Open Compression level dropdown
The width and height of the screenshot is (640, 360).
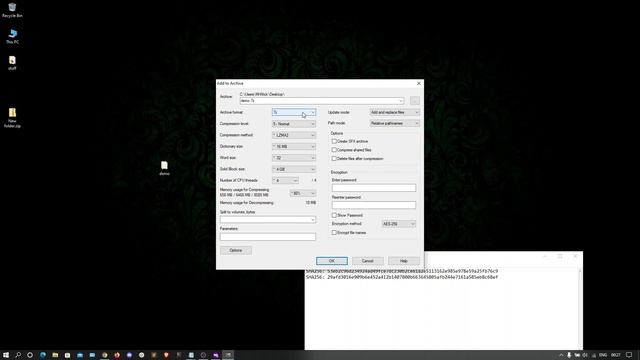tap(294, 124)
